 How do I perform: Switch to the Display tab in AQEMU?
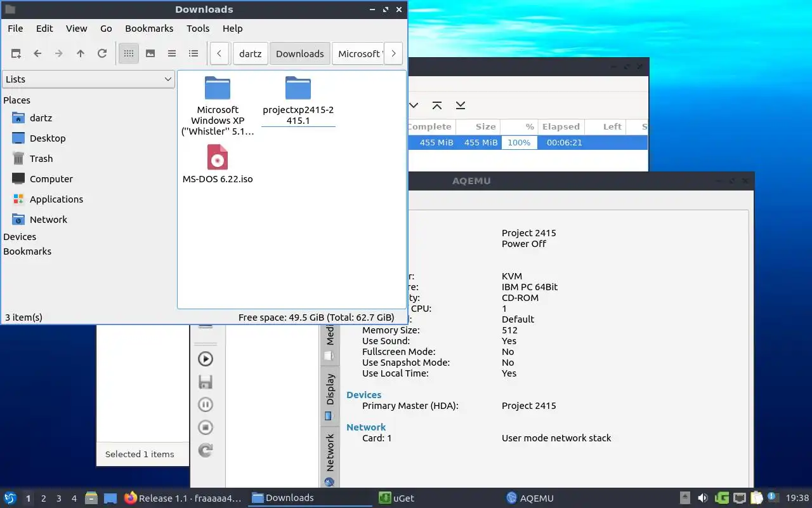tap(330, 396)
